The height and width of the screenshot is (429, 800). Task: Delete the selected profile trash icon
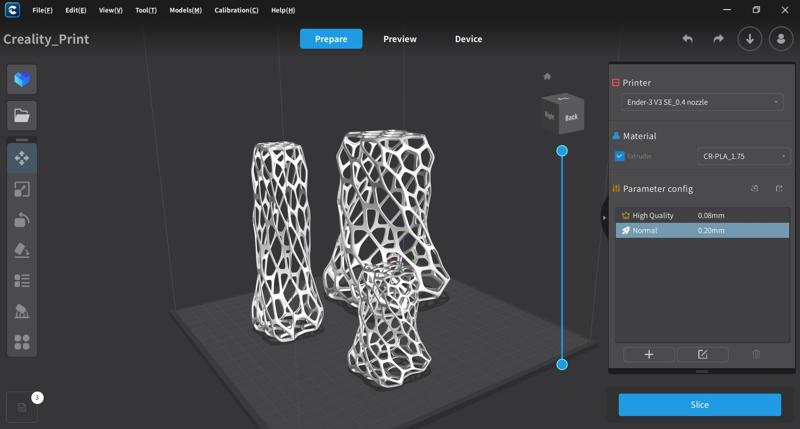(756, 355)
